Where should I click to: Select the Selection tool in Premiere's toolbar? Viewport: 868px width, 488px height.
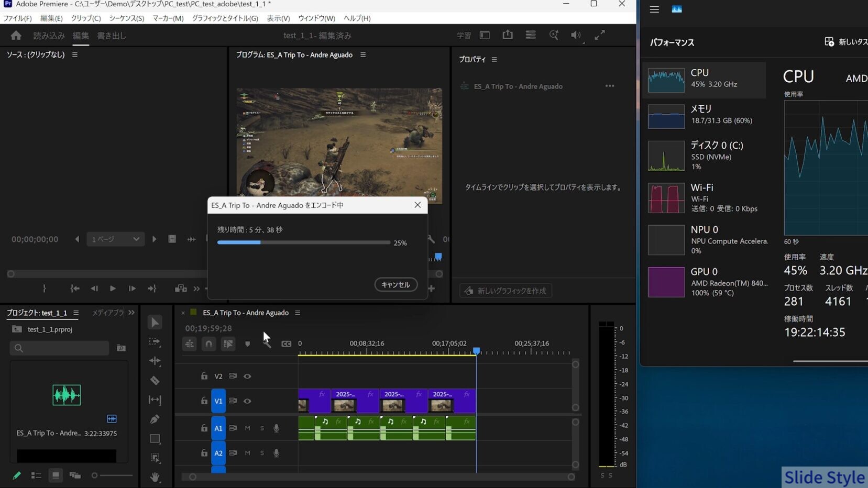(x=155, y=322)
